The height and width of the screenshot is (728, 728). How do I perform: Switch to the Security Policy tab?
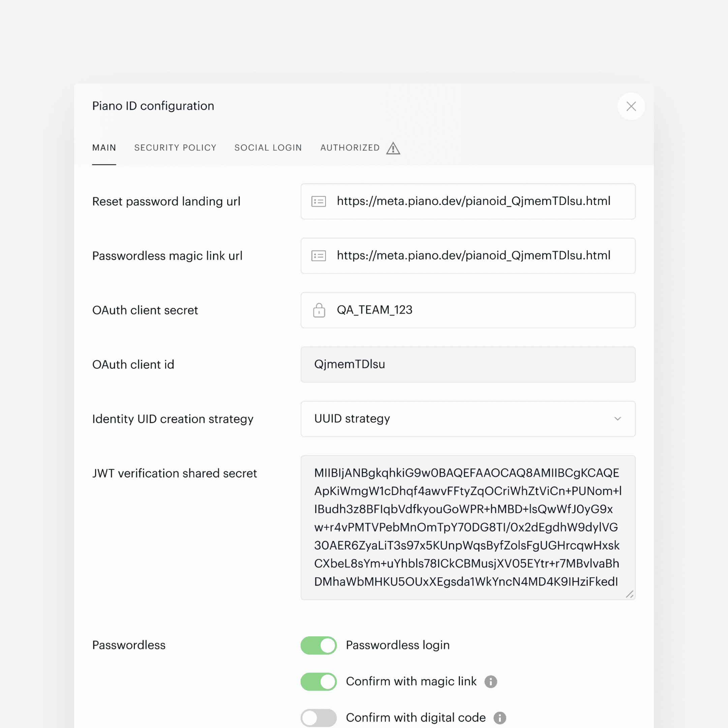point(175,148)
